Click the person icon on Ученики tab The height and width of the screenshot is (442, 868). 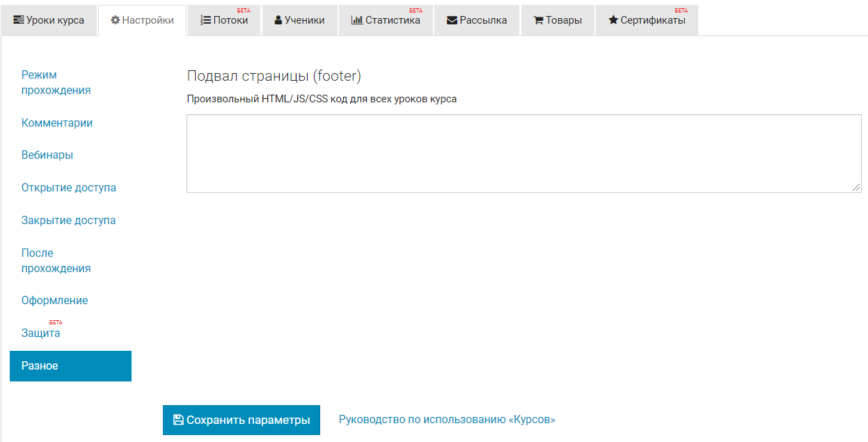coord(278,20)
